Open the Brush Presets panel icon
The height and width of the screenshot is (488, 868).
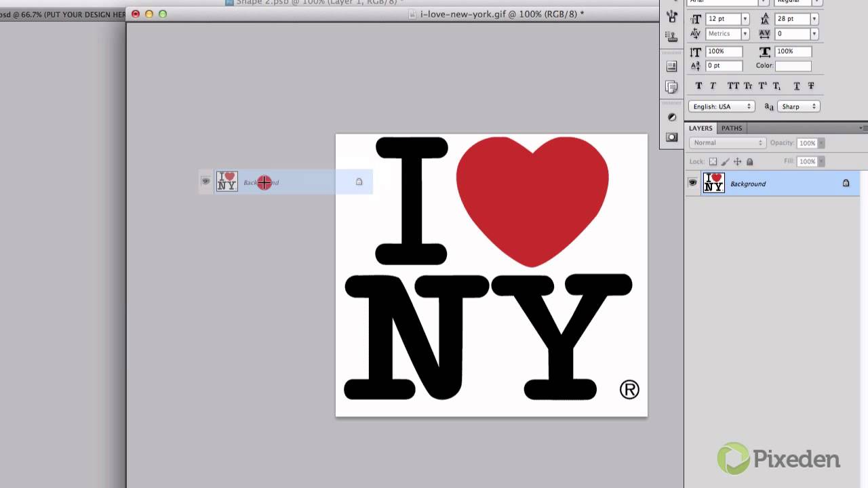[x=672, y=15]
